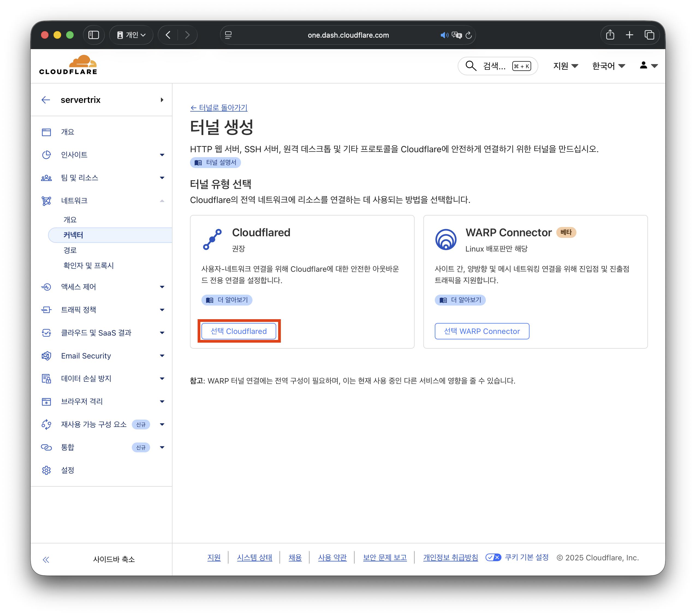Click the sidebar collapse double-chevron icon
Viewport: 696px width, 616px height.
tap(46, 560)
